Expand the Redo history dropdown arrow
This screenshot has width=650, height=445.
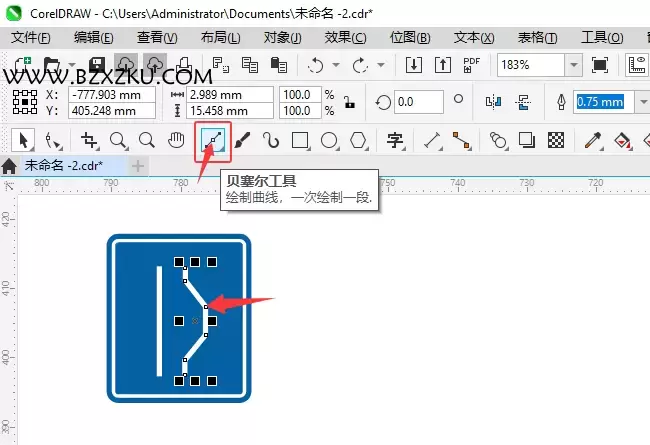381,65
